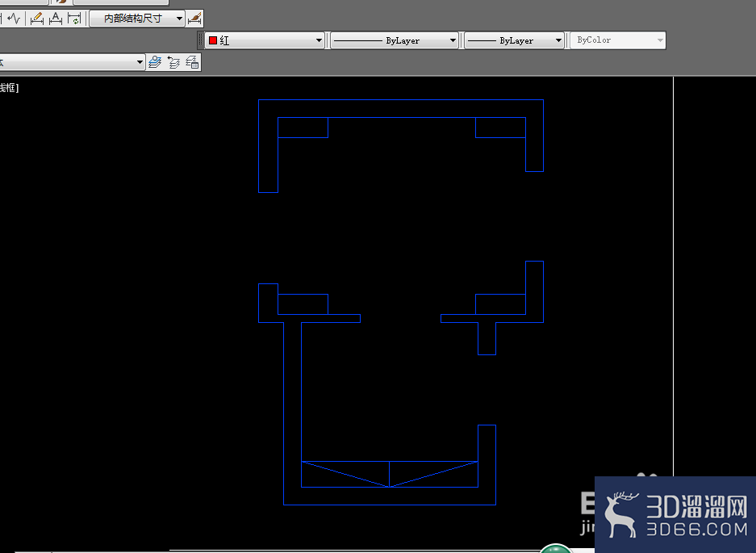The image size is (756, 553).
Task: Open the second ByLayer lineweight dropdown
Action: point(515,40)
